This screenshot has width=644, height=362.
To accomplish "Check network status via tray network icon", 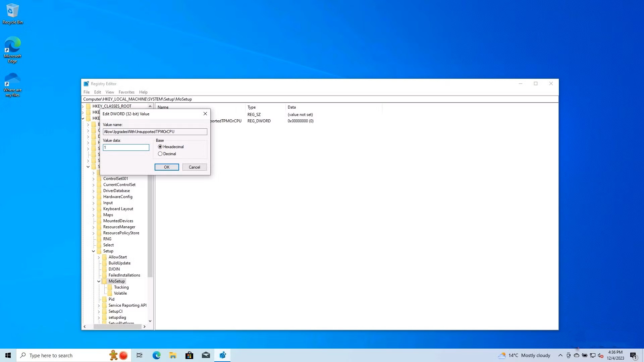I will [x=593, y=355].
